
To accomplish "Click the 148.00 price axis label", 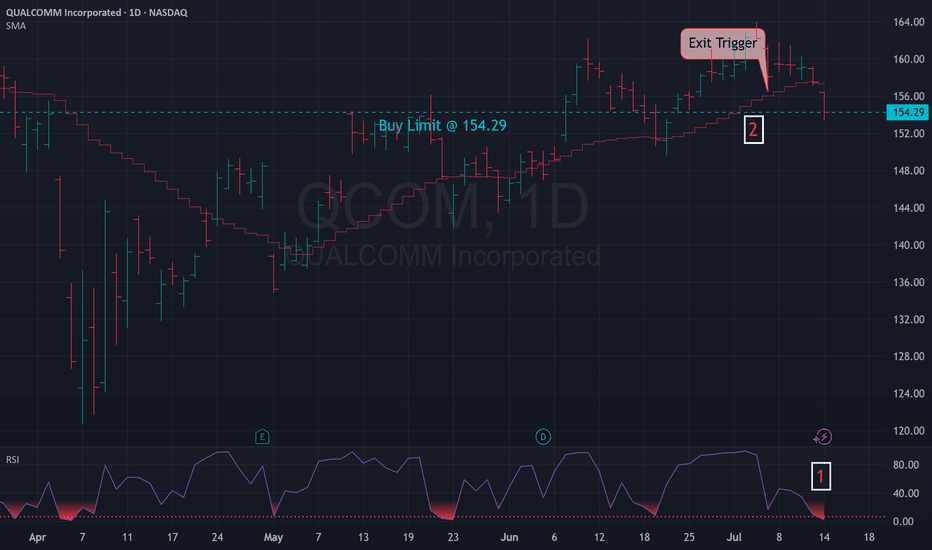I will [908, 171].
